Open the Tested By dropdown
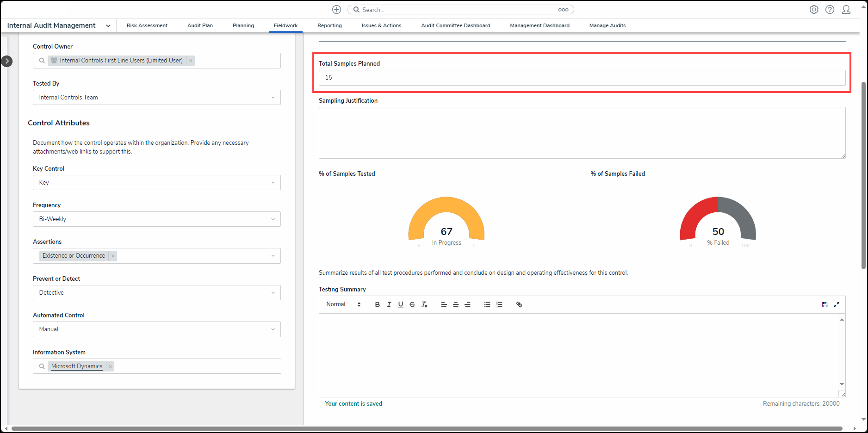The width and height of the screenshot is (868, 433). [x=156, y=98]
